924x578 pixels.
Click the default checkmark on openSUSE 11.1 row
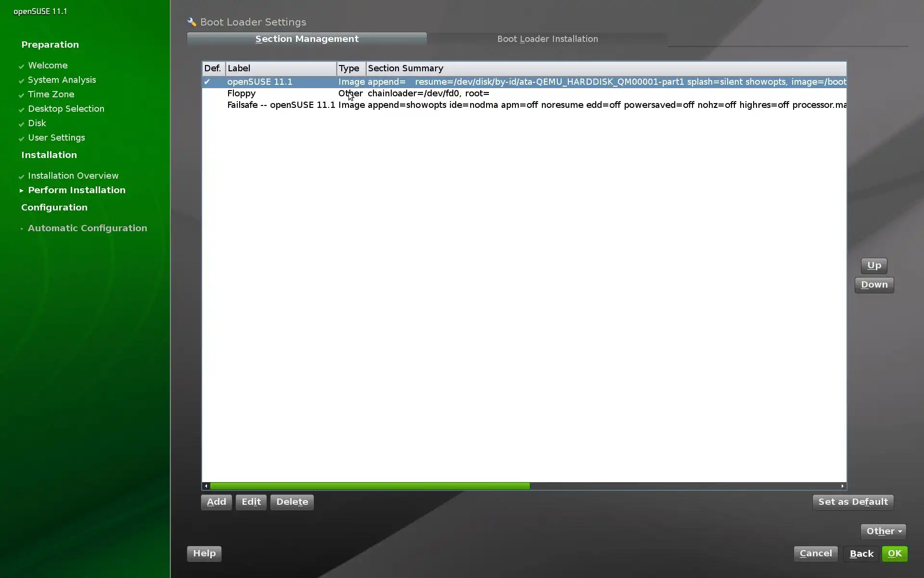tap(207, 82)
